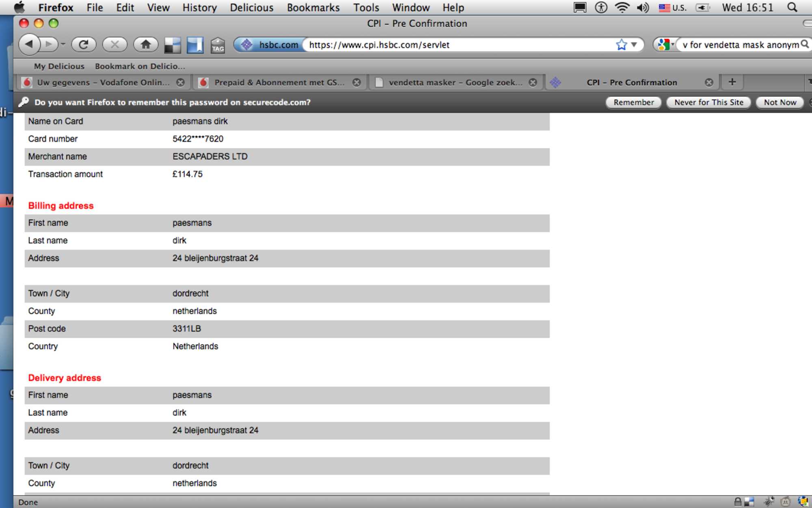
Task: Open a new tab with plus button
Action: [732, 82]
